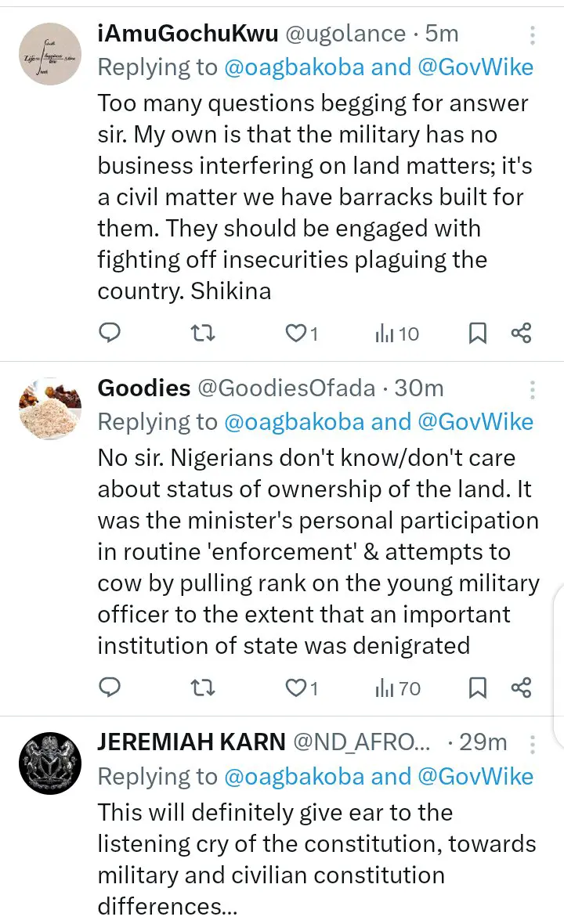
Task: View analytics showing 70 views
Action: 397,688
